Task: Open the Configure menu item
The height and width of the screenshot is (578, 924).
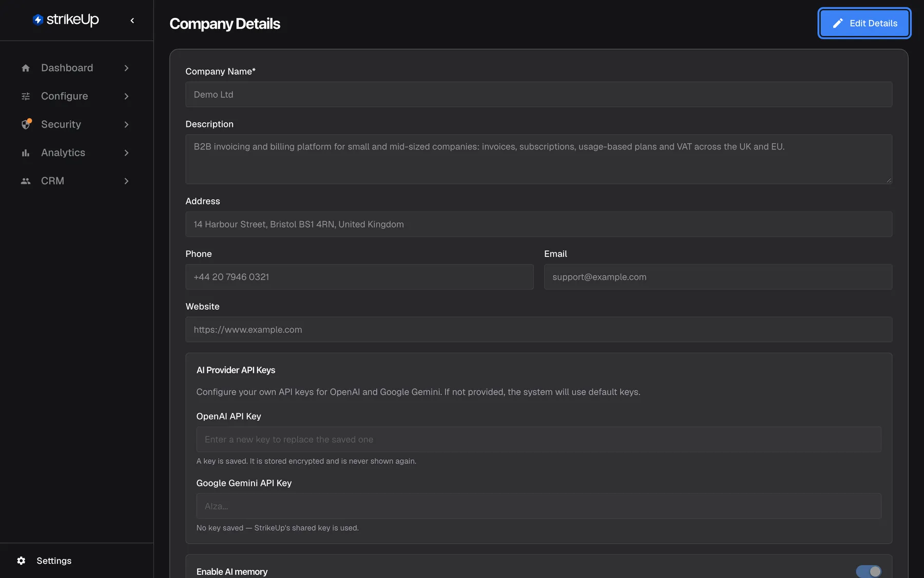Action: click(76, 96)
